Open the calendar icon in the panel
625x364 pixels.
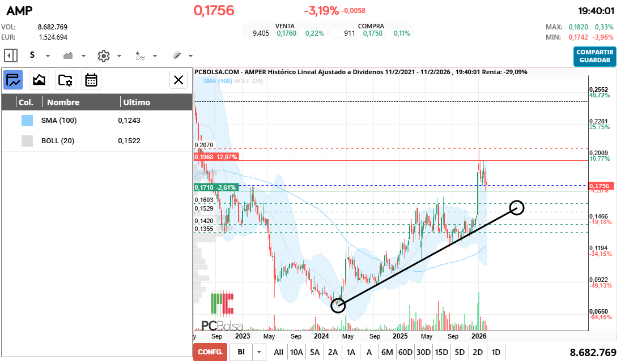click(92, 79)
